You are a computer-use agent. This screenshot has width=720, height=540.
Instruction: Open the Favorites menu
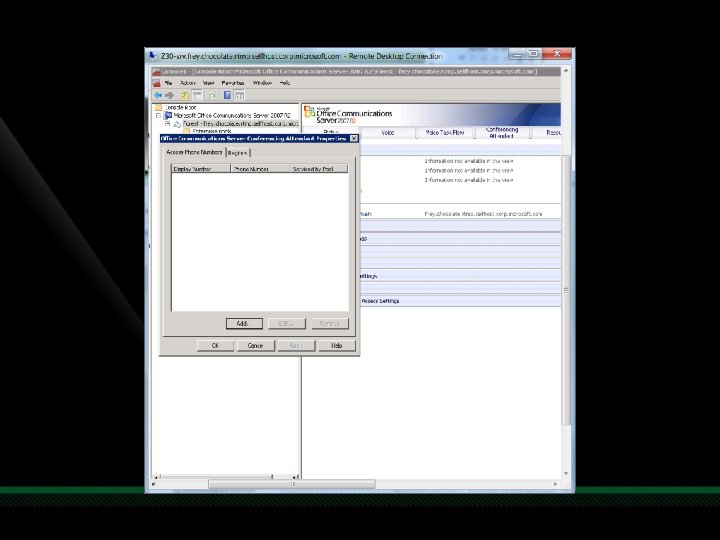233,83
